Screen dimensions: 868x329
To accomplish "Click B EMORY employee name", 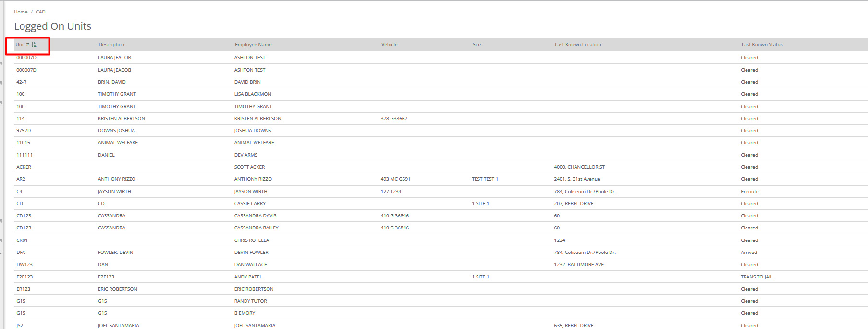I will (x=245, y=313).
